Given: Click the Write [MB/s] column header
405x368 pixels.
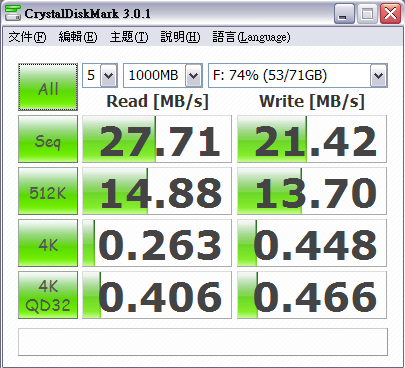Looking at the screenshot, I should 312,101.
